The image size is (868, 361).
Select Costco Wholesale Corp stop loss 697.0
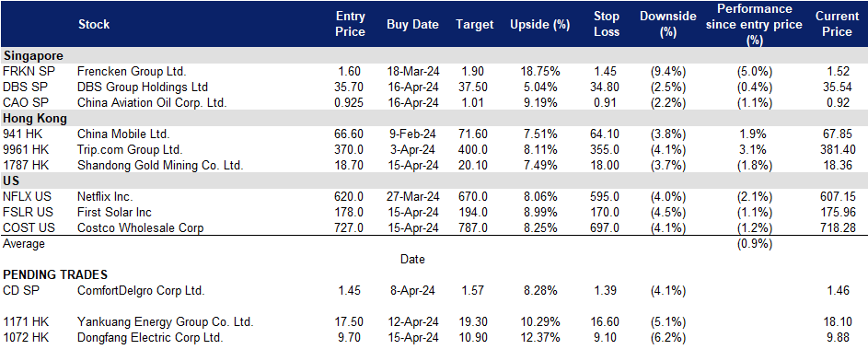click(607, 227)
